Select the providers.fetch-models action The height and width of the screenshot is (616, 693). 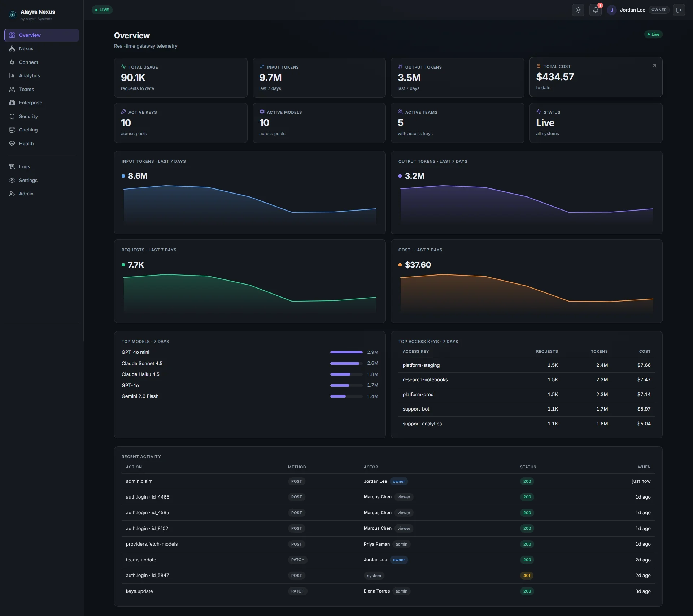(152, 544)
